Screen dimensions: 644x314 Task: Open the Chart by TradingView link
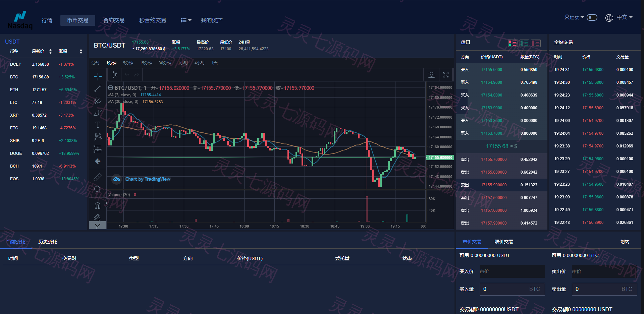pyautogui.click(x=148, y=179)
